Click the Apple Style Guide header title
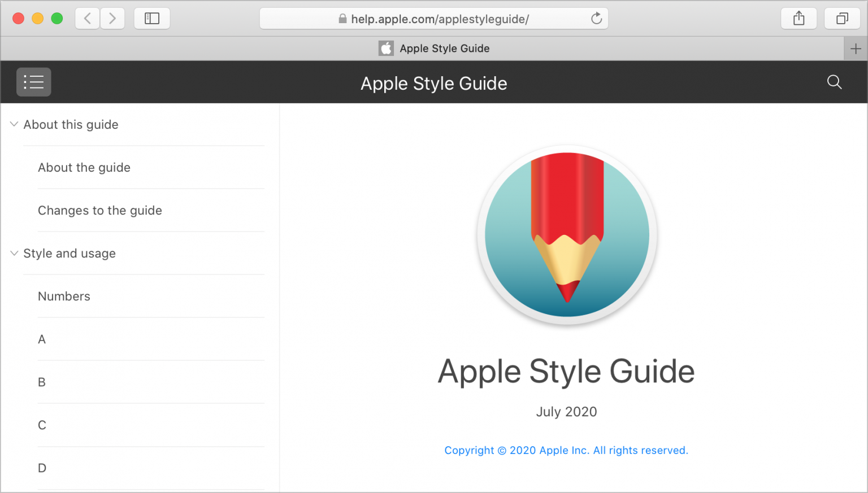Image resolution: width=868 pixels, height=493 pixels. 434,83
